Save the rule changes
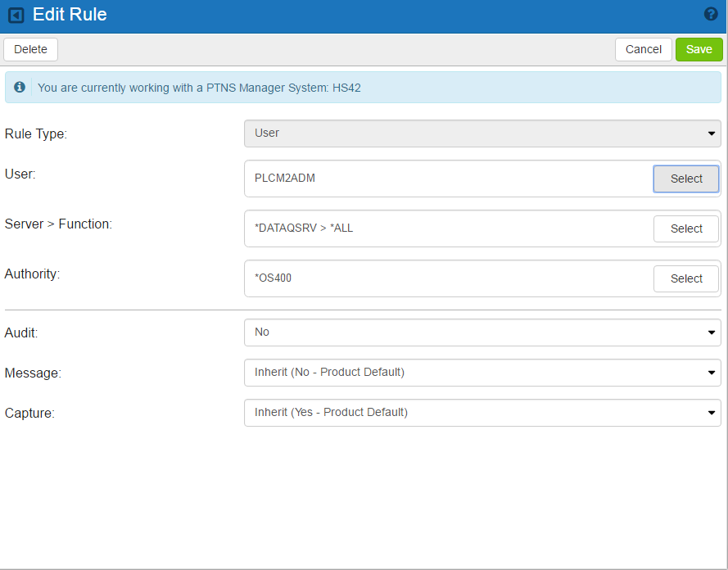This screenshot has width=728, height=570. [x=699, y=49]
